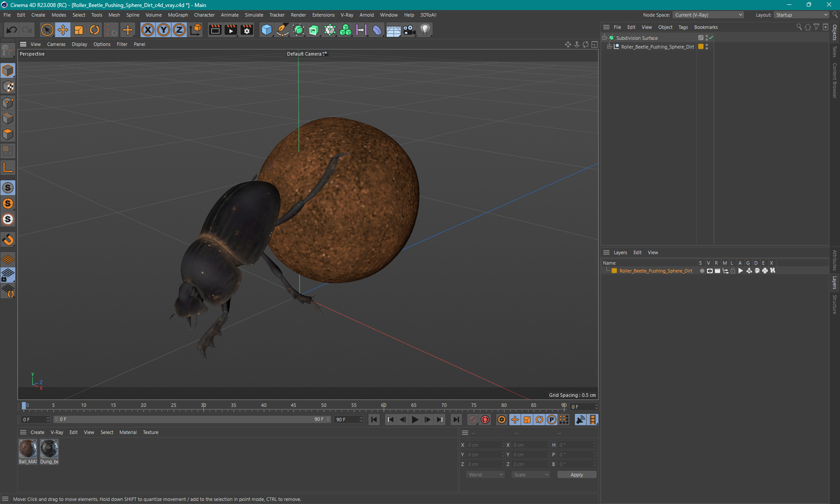
Task: Go to start of animation
Action: pyautogui.click(x=374, y=420)
